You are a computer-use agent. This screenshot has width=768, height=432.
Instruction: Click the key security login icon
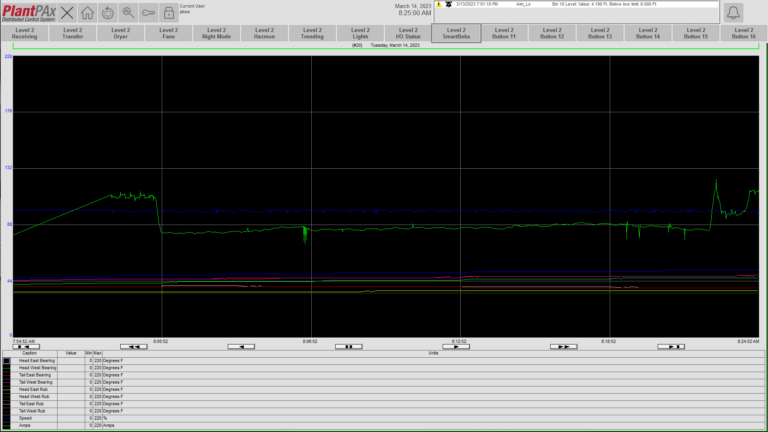click(148, 13)
